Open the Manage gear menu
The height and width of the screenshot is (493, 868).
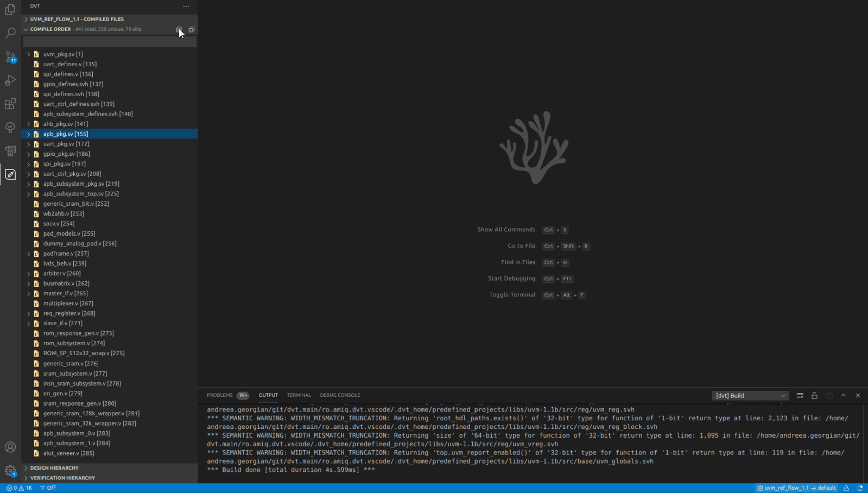pyautogui.click(x=10, y=471)
